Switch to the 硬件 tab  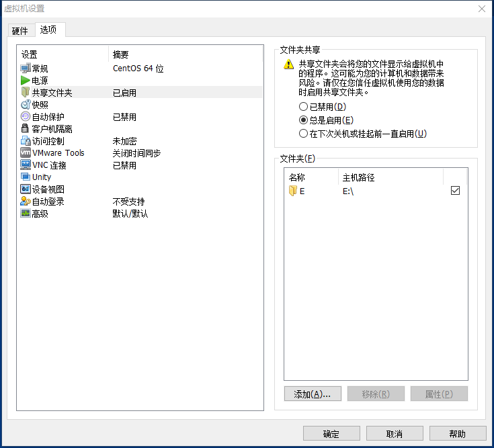(20, 31)
